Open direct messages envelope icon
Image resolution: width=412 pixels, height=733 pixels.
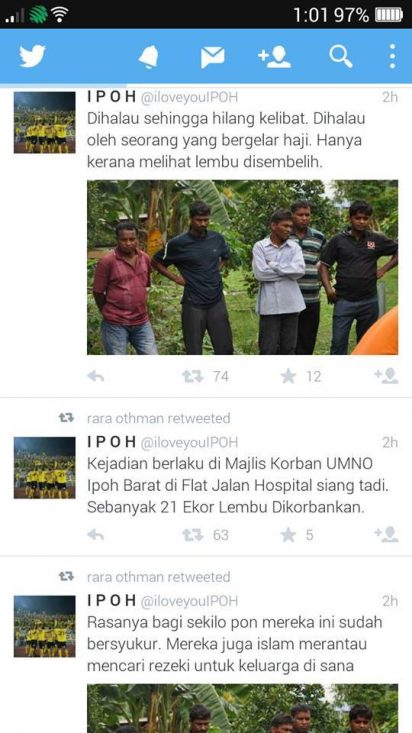pos(213,57)
